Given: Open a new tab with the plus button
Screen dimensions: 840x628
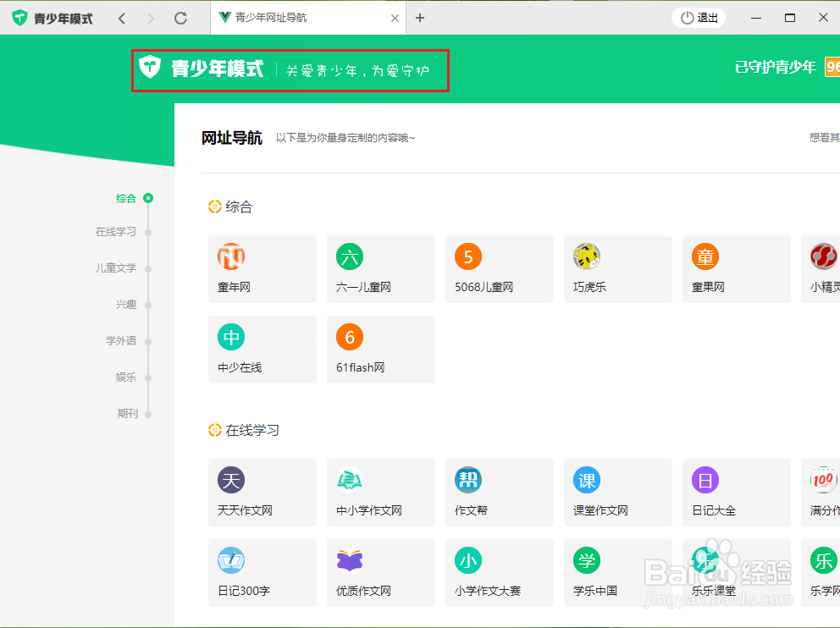Looking at the screenshot, I should (x=419, y=17).
